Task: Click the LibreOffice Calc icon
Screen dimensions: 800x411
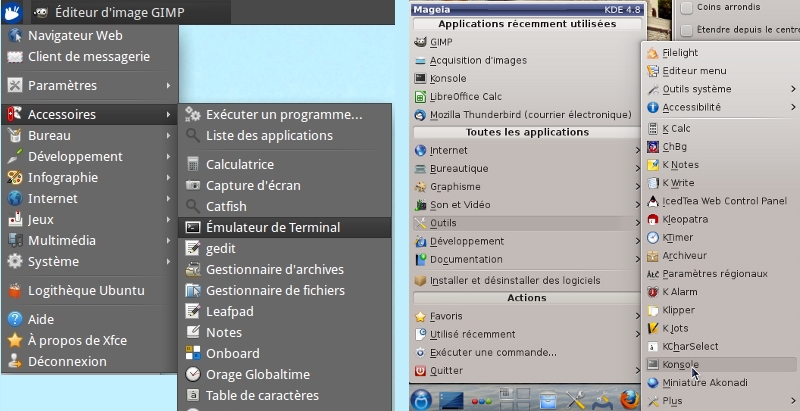Action: pos(420,96)
